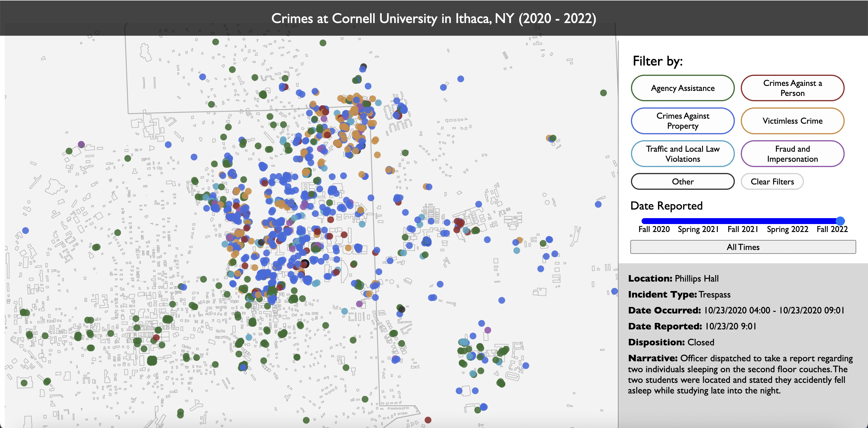Screen dimensions: 868x428
Task: Select the isolated blue dot at map's far left edge
Action: (26, 231)
